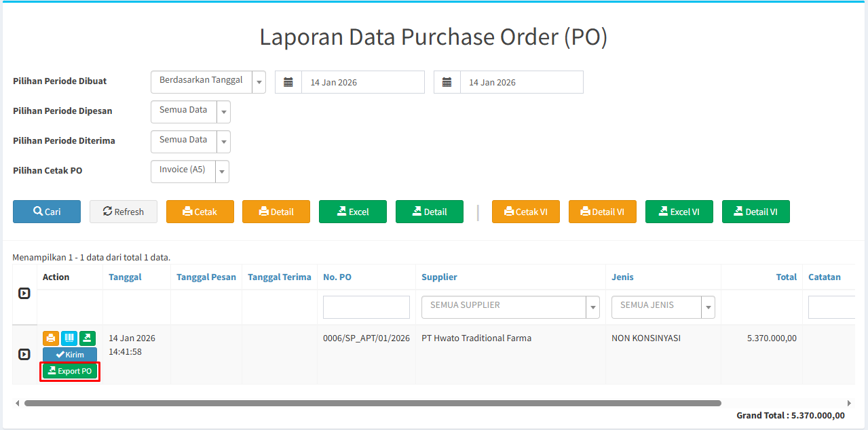Open the SEMUA JENIS filter dropdown
The height and width of the screenshot is (430, 868).
(x=663, y=307)
